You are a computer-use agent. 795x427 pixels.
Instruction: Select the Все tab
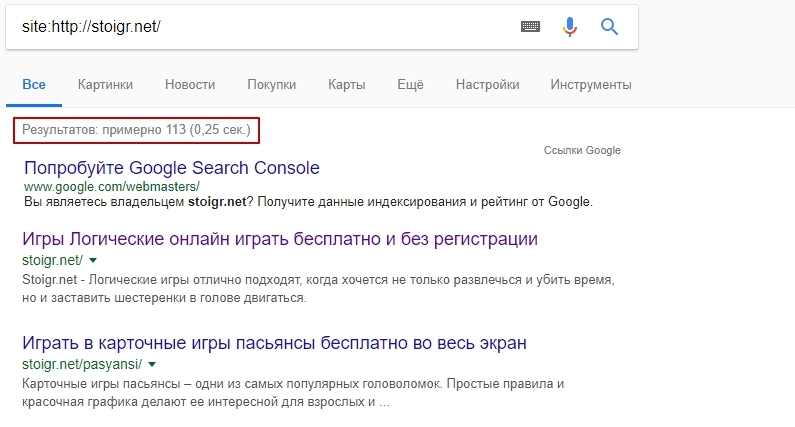[34, 85]
